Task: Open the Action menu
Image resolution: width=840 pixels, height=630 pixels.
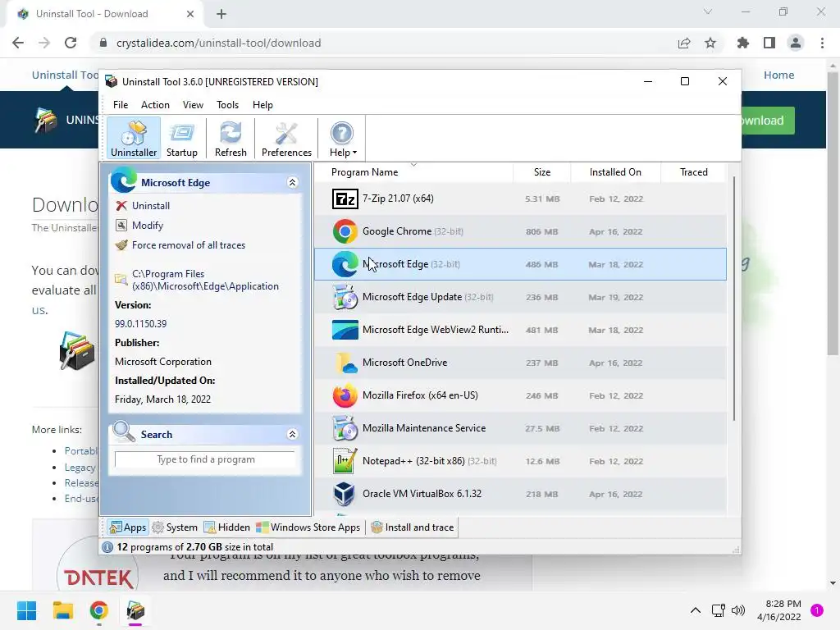Action: (155, 105)
